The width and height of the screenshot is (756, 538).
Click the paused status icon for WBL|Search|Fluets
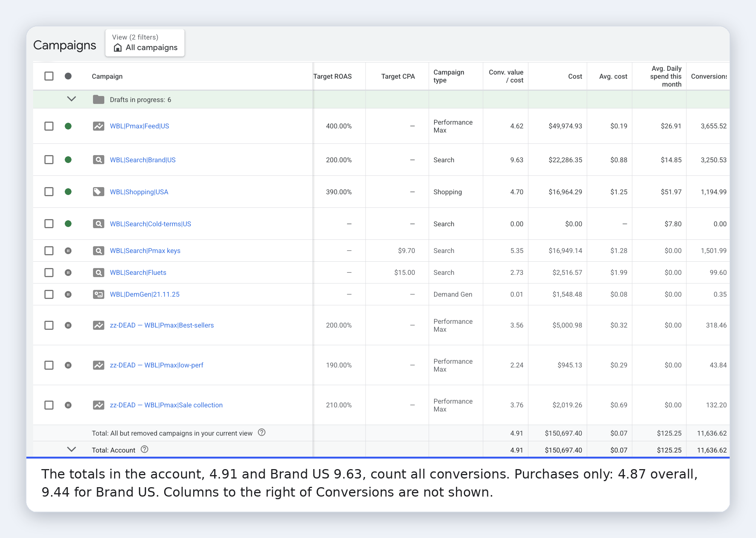click(68, 273)
